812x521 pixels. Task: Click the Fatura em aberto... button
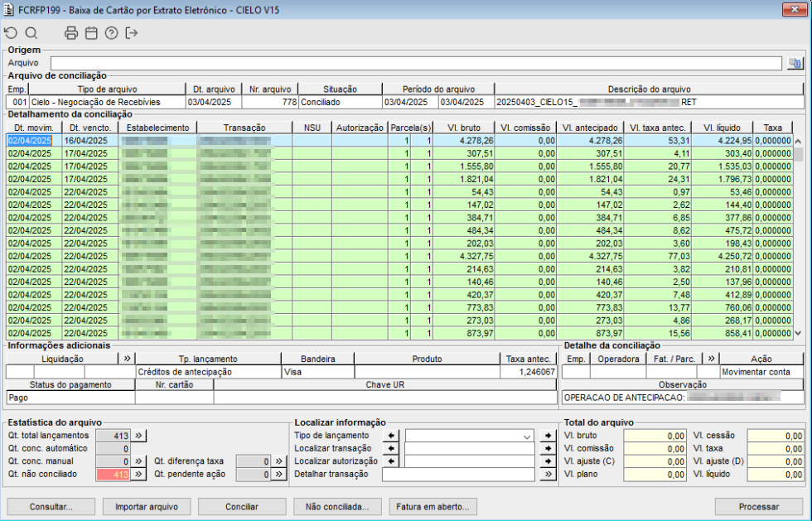[433, 507]
